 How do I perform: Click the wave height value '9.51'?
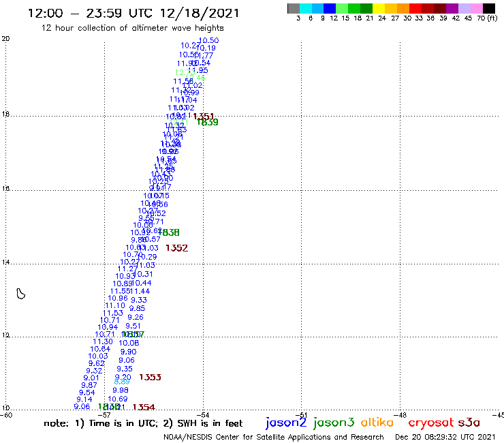click(133, 326)
